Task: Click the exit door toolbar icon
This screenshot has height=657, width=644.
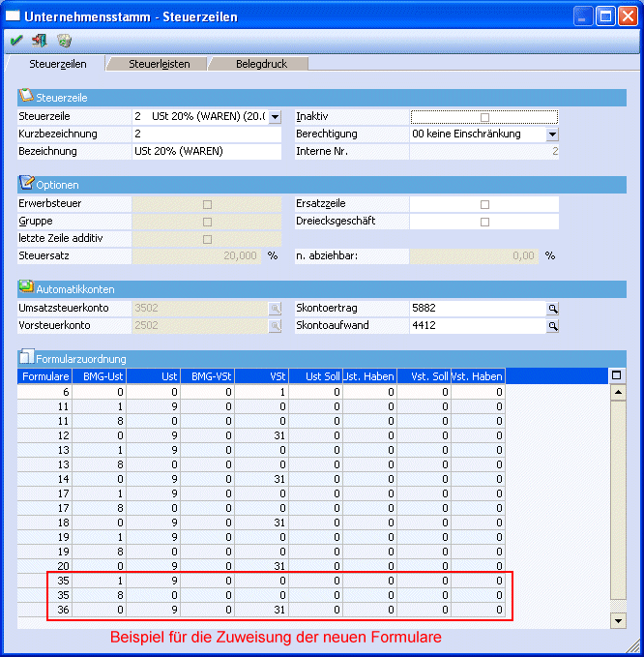Action: [40, 41]
